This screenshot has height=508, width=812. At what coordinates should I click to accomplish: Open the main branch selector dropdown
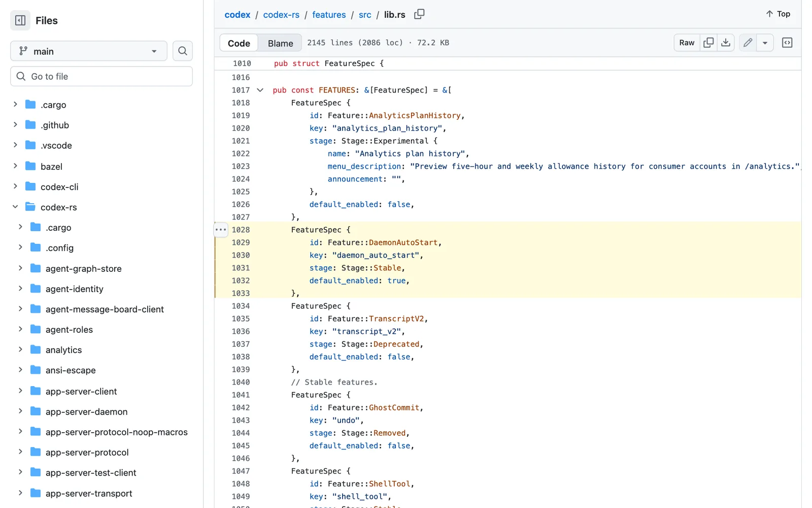coord(89,51)
